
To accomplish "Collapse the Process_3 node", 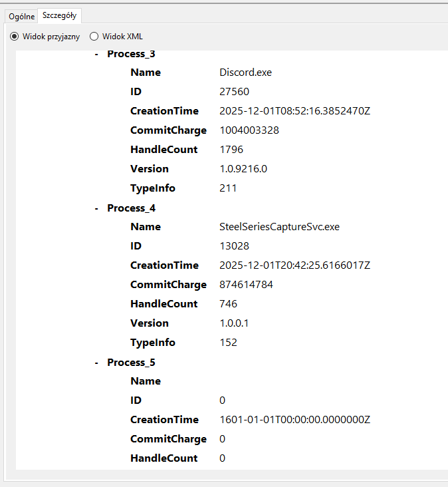I will pos(97,54).
